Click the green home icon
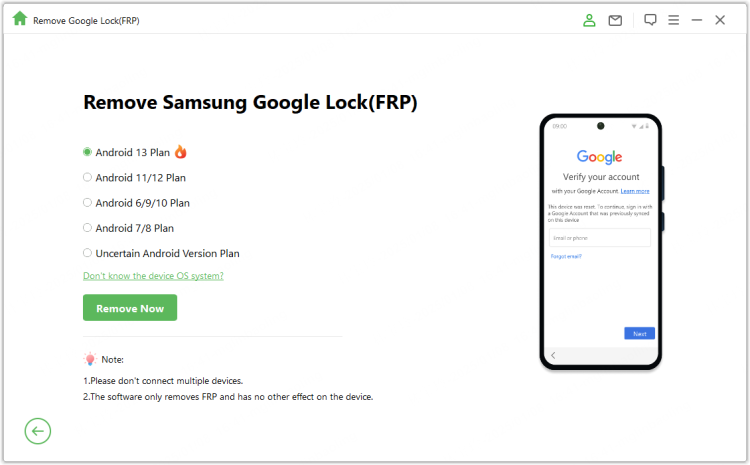The image size is (750, 465). (19, 19)
